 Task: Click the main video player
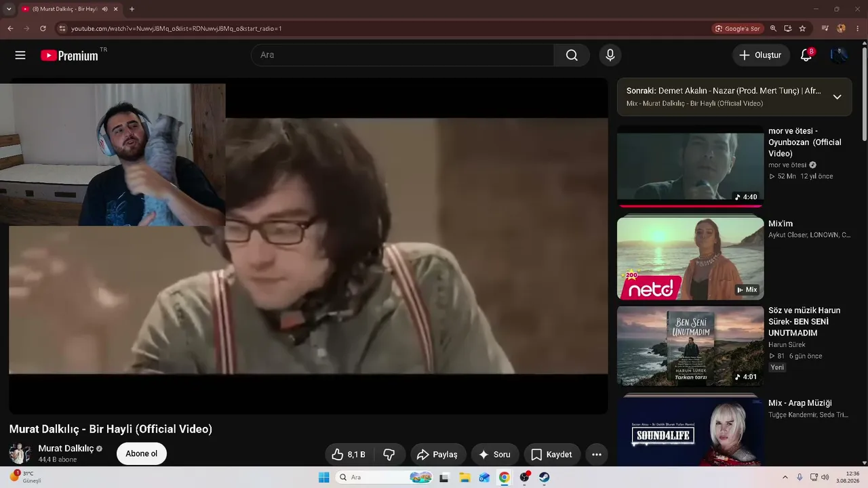point(309,246)
